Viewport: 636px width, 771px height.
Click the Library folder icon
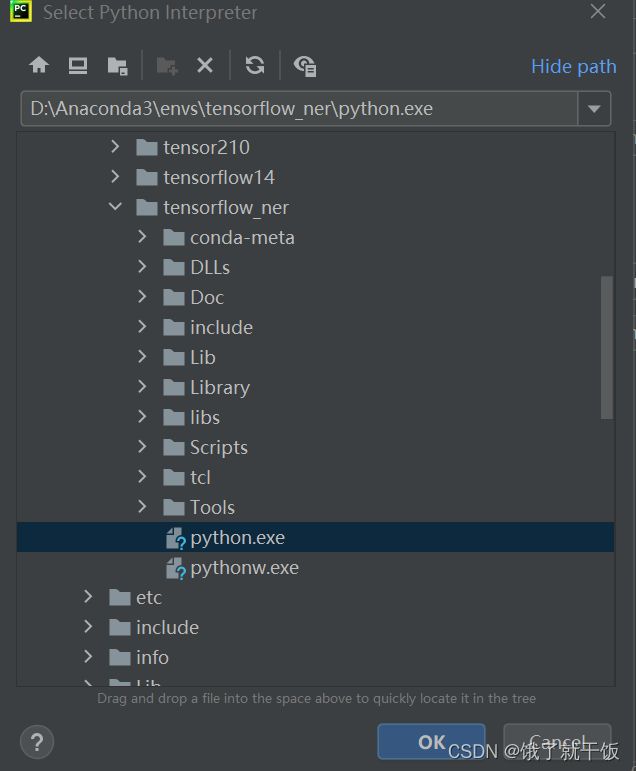[174, 387]
